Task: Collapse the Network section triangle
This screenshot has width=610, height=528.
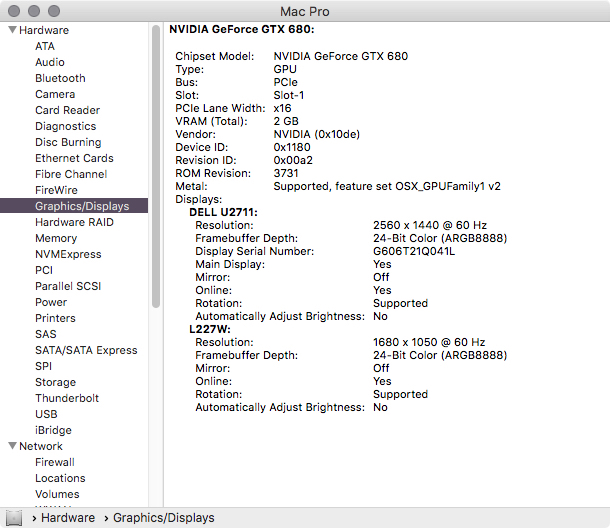Action: pos(11,446)
